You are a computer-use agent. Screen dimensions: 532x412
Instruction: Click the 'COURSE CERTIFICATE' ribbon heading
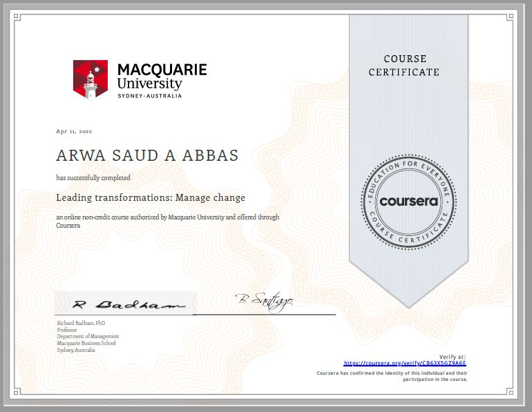coord(404,66)
